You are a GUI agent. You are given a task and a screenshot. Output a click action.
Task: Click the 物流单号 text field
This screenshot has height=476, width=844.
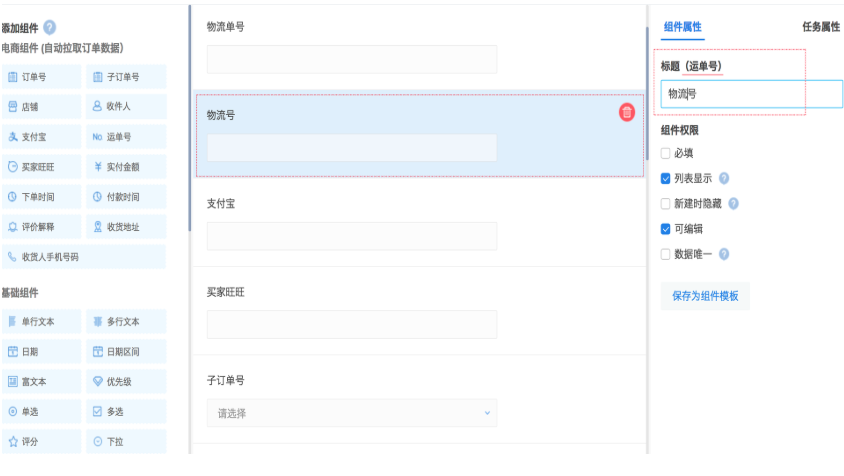351,59
